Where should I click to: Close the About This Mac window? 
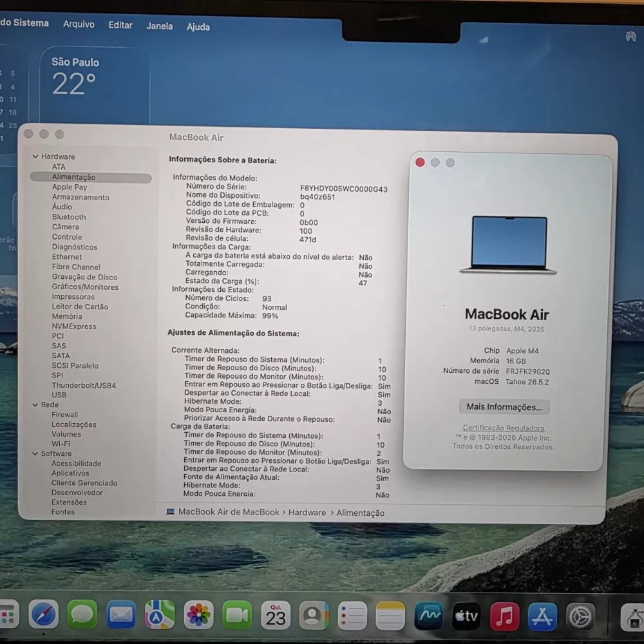[x=420, y=162]
